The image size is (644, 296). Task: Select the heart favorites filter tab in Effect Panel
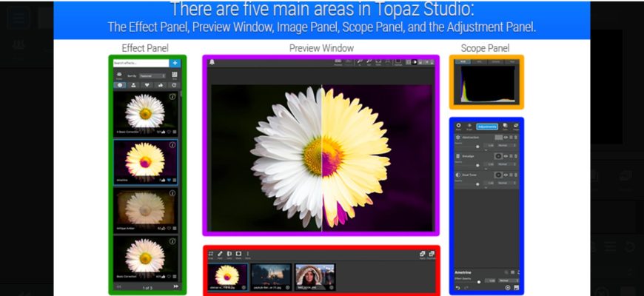[x=147, y=85]
